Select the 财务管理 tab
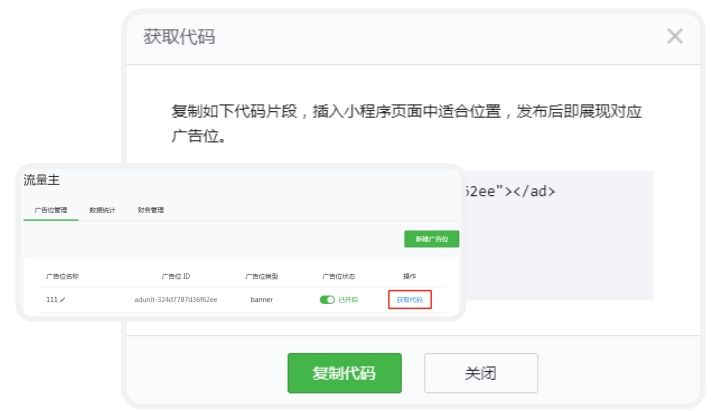The width and height of the screenshot is (711, 411). point(151,210)
